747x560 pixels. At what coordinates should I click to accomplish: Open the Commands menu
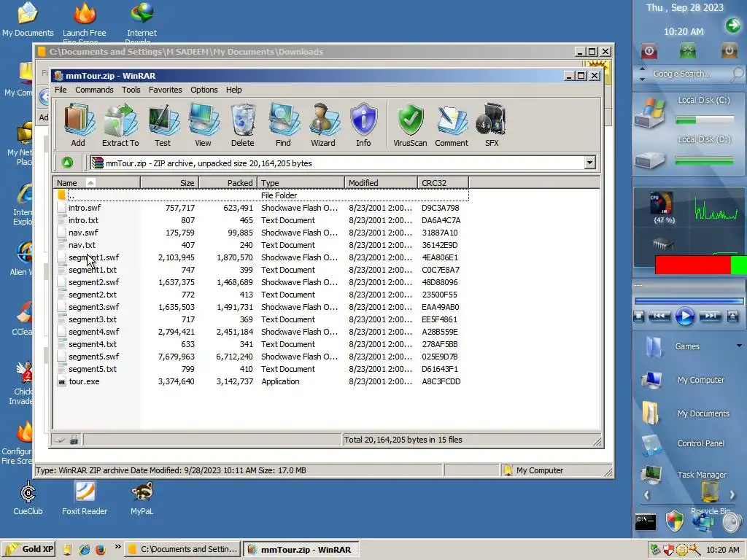(94, 90)
